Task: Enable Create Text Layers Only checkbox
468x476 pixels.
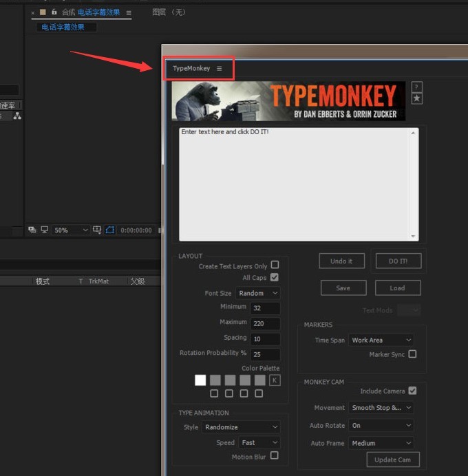Action: click(x=275, y=265)
